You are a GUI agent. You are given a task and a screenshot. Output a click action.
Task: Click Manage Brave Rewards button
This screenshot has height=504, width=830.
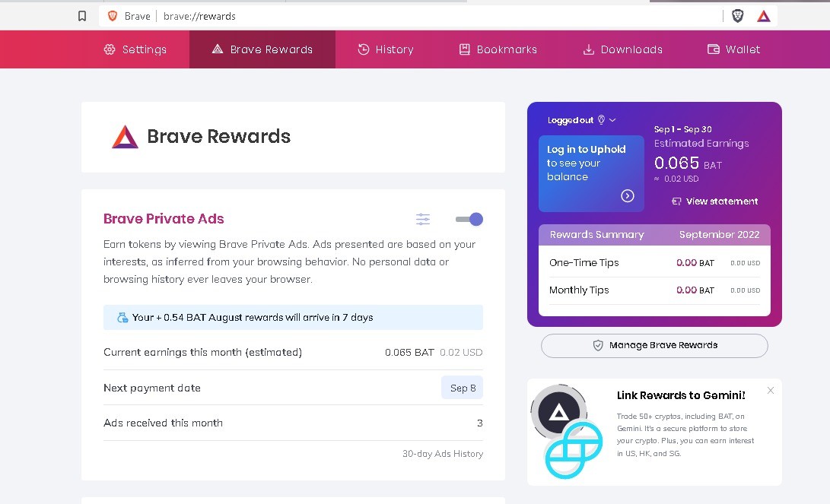tap(654, 345)
